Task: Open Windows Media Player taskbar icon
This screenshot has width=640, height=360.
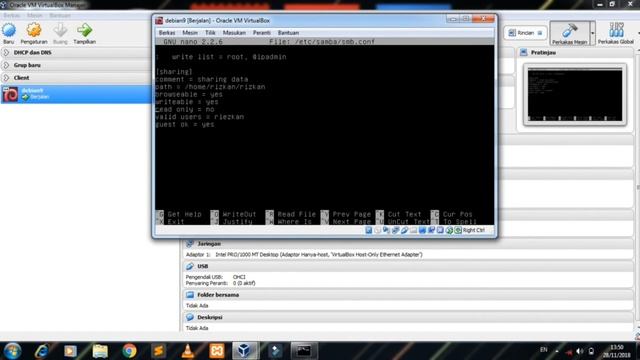Action: click(x=70, y=351)
